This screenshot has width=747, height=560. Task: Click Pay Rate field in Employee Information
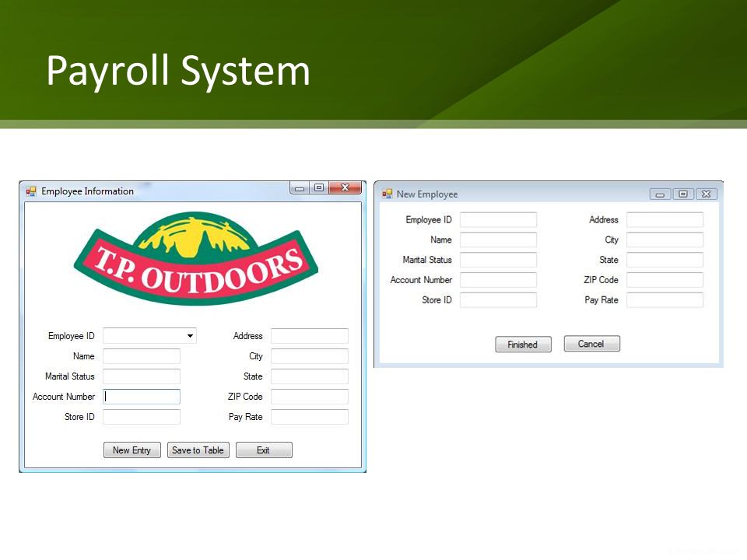tap(310, 417)
